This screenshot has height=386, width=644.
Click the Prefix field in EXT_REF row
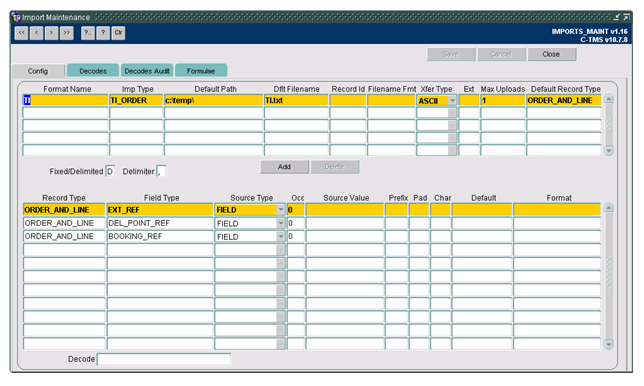[396, 210]
